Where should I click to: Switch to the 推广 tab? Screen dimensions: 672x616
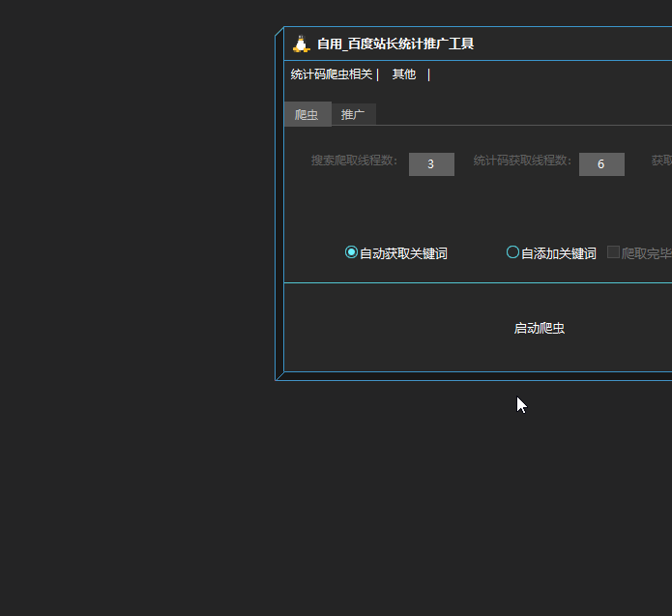pyautogui.click(x=353, y=115)
